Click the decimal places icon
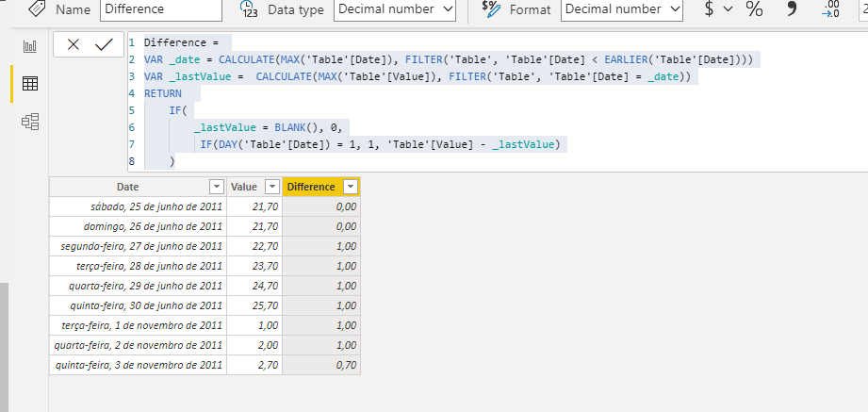 point(830,8)
